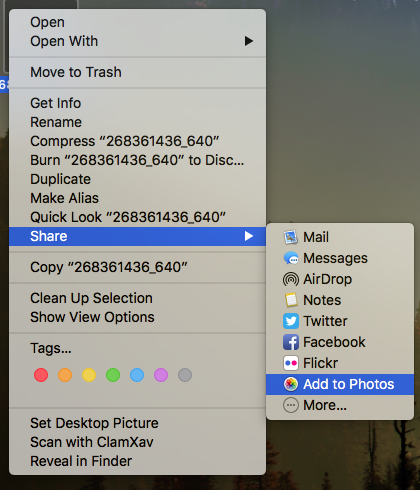The image size is (420, 490).
Task: Click the AirDrop radar icon
Action: coord(291,279)
